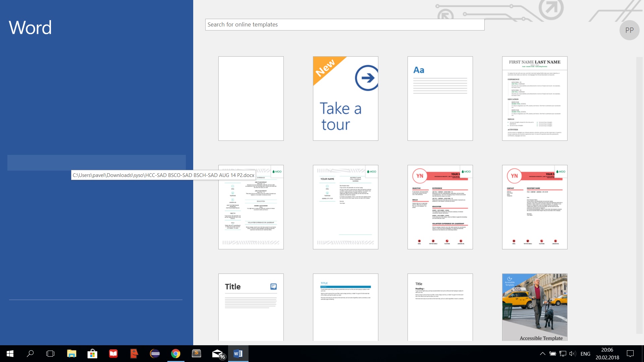644x362 pixels.
Task: Open the red book reader taskbar icon
Action: (113, 354)
